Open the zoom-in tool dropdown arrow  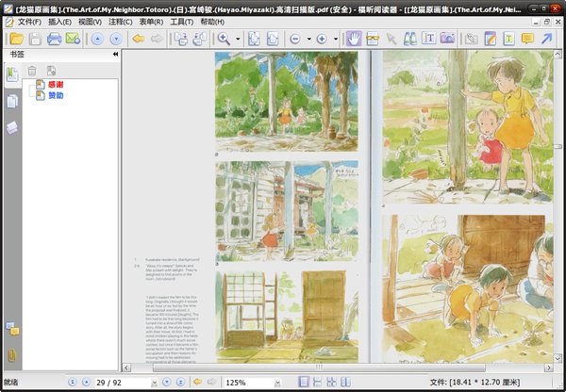coord(239,40)
